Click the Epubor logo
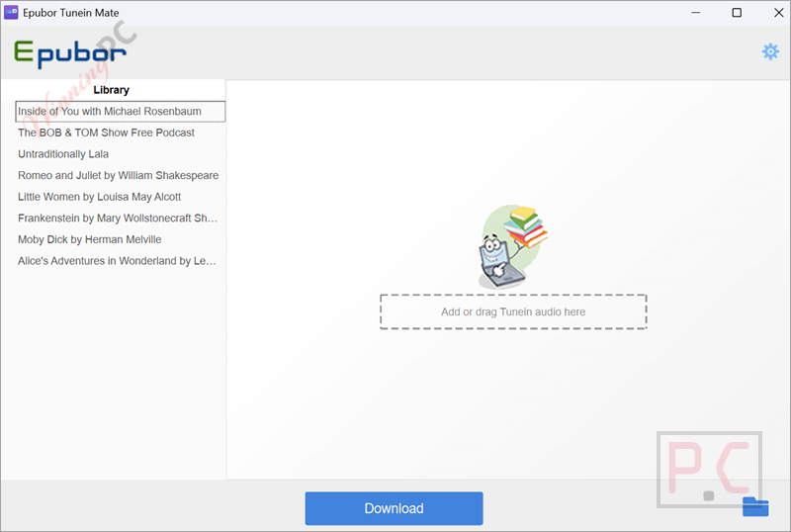Image resolution: width=791 pixels, height=532 pixels. tap(69, 53)
